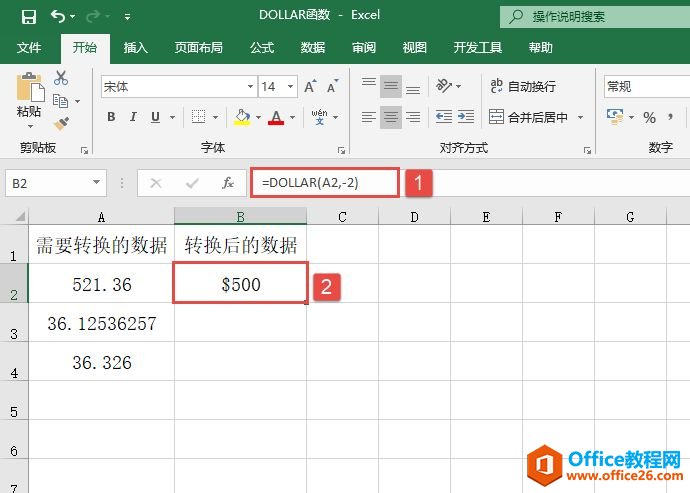Toggle Italic formatting

[x=133, y=117]
